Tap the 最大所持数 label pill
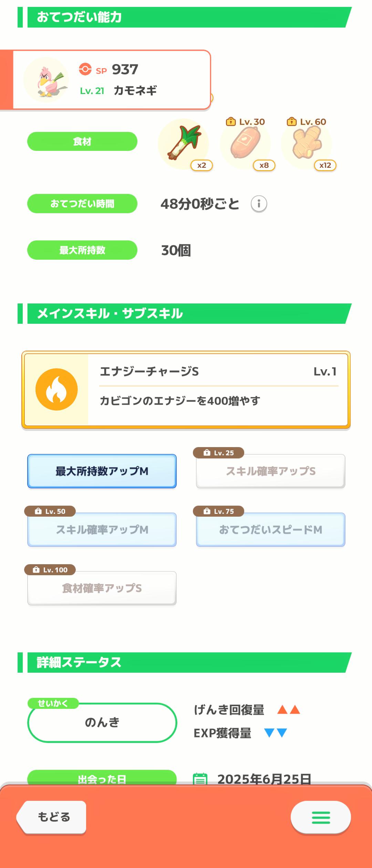Image resolution: width=372 pixels, height=868 pixels. click(82, 250)
